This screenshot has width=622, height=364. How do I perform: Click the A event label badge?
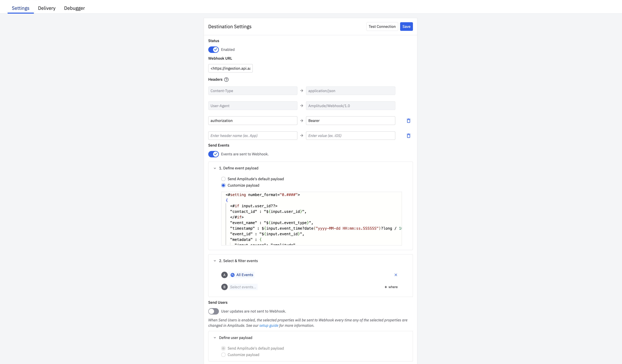point(224,275)
